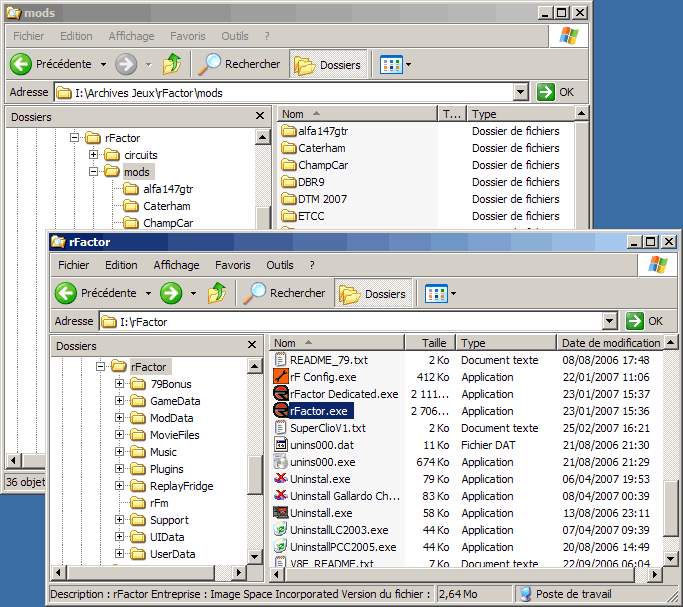The width and height of the screenshot is (683, 607).
Task: Collapse the rFactor node in rFactor window tree
Action: pyautogui.click(x=100, y=366)
